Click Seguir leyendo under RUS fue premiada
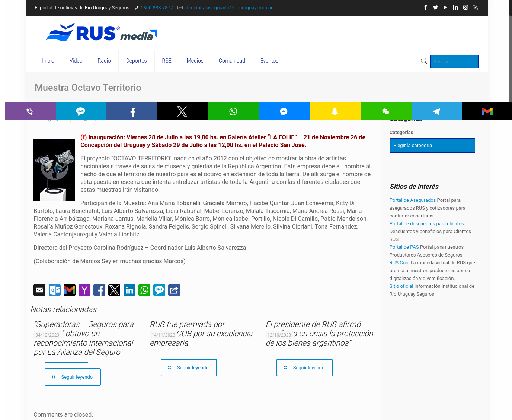Screen dimensions: 512x420 click(189, 367)
